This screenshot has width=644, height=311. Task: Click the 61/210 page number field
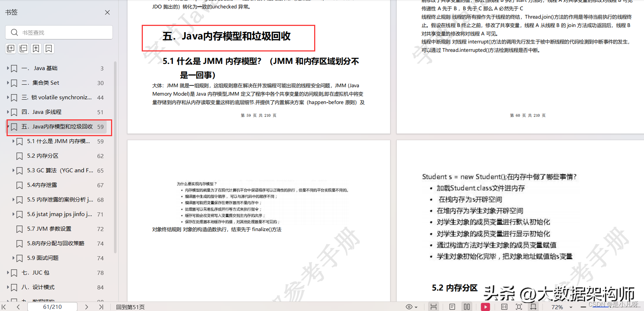[x=52, y=307]
